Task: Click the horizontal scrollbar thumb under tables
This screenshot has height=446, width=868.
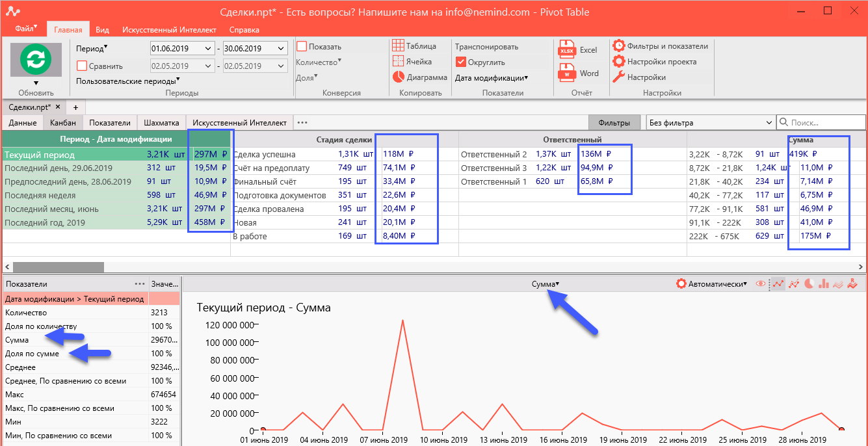Action: (x=58, y=267)
